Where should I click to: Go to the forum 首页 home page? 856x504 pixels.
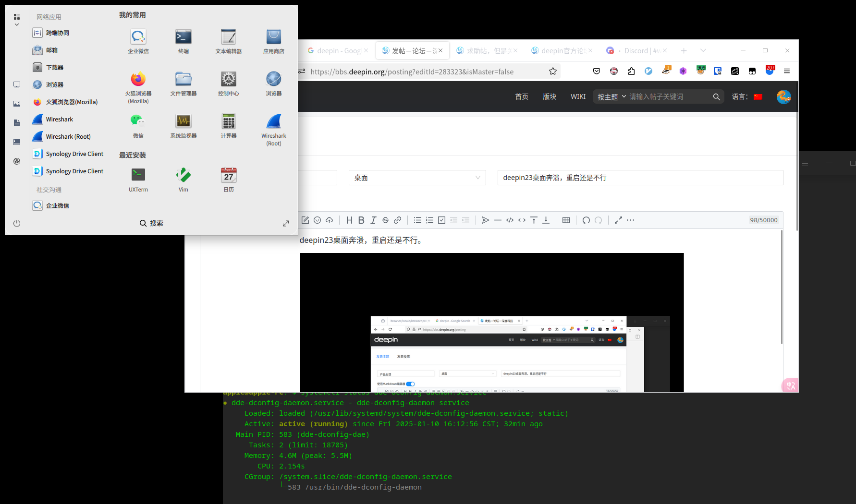[x=522, y=96]
